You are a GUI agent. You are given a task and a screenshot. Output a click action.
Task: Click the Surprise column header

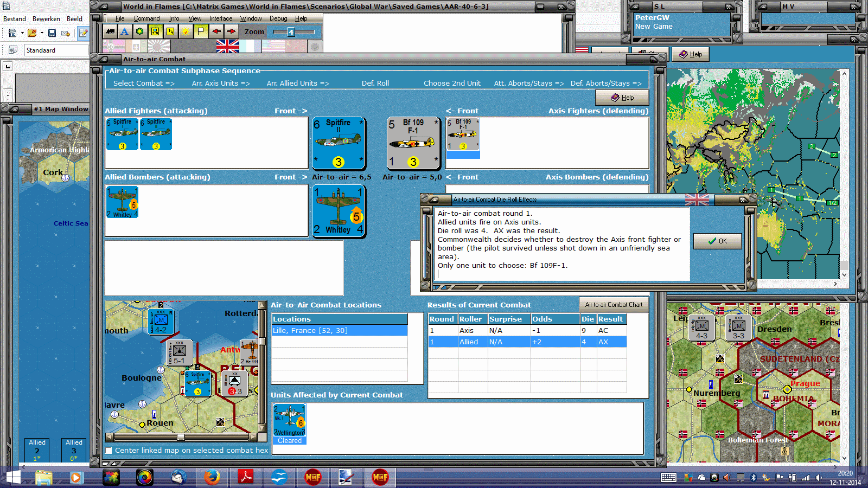[x=509, y=319]
